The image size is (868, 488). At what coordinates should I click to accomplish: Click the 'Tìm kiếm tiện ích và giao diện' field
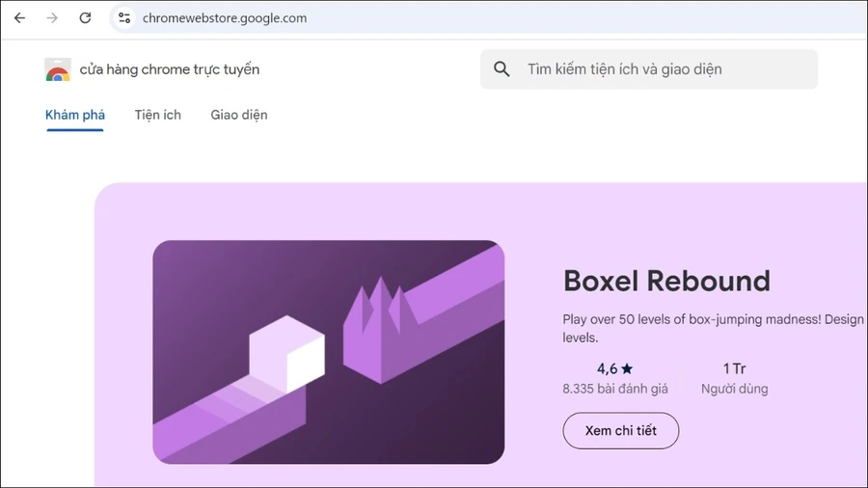649,69
